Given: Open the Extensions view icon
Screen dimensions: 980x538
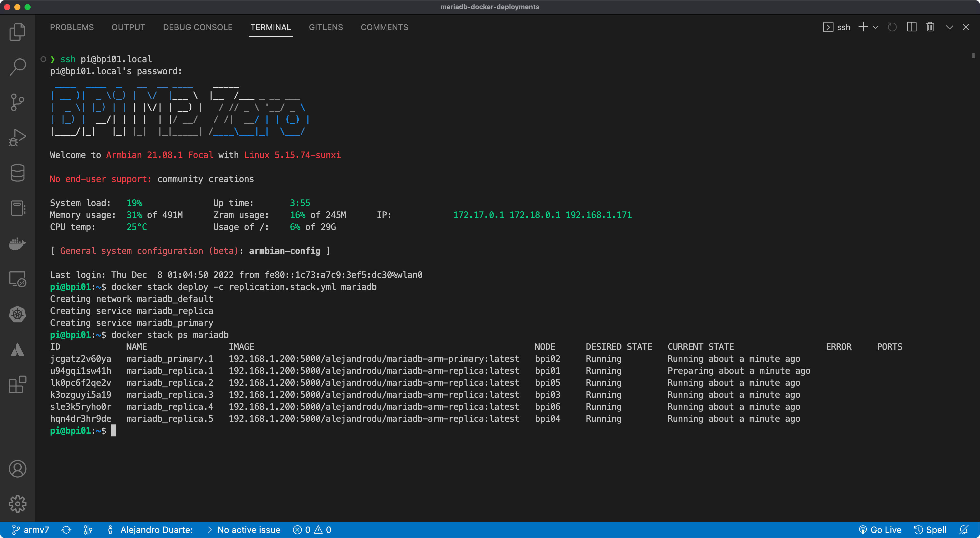Looking at the screenshot, I should [18, 385].
